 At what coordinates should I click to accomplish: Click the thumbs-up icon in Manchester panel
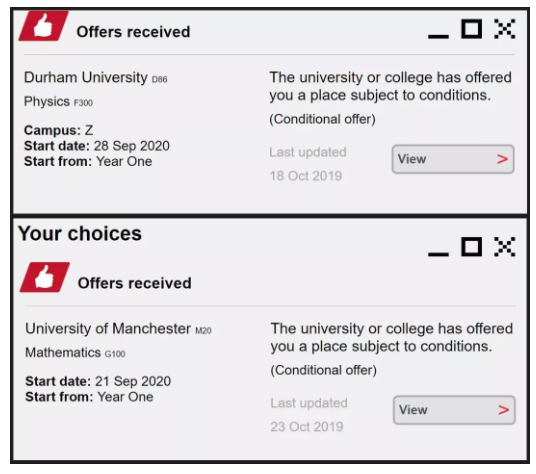45,277
